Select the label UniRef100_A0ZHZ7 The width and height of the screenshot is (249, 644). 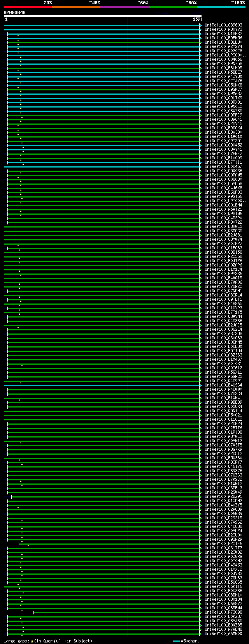pos(223,243)
